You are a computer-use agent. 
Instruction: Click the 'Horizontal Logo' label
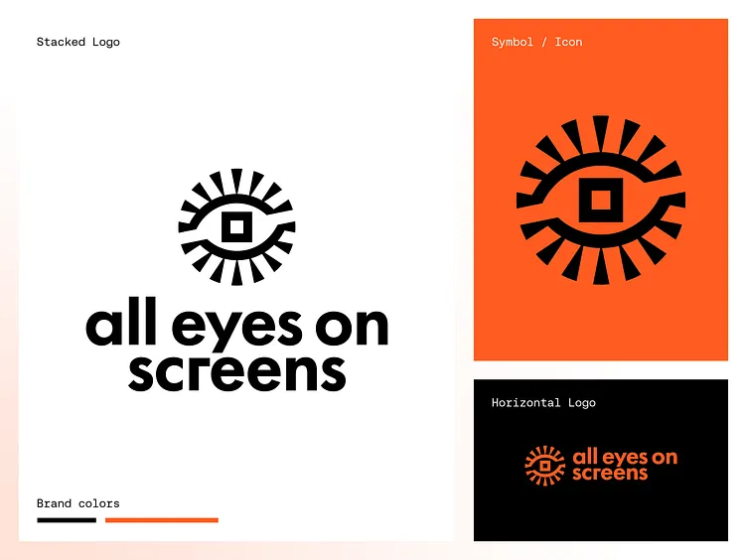[543, 403]
